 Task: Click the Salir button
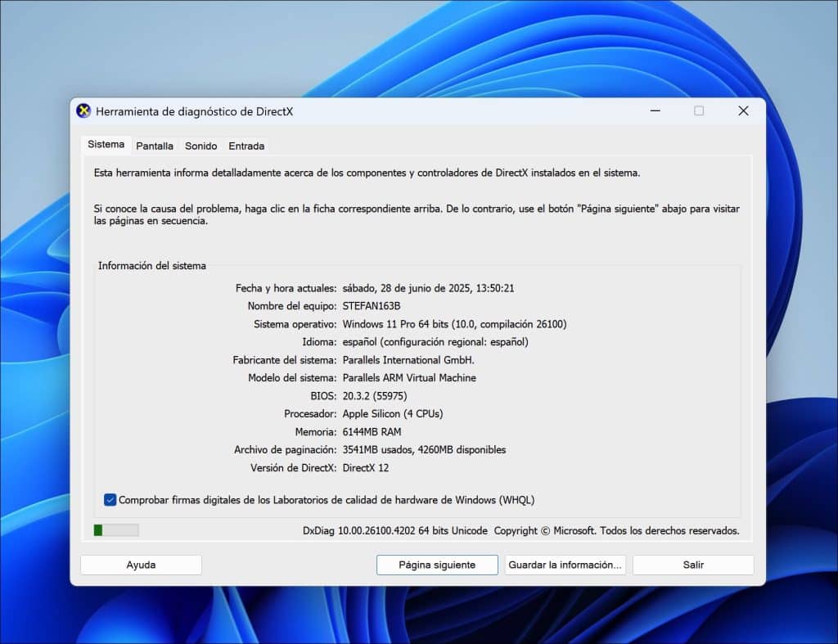point(693,565)
